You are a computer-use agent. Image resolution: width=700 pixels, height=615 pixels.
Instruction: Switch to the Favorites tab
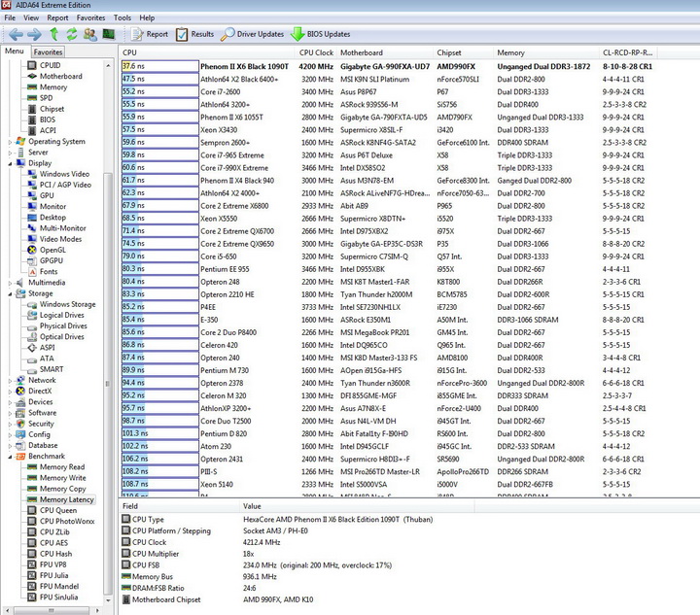48,51
